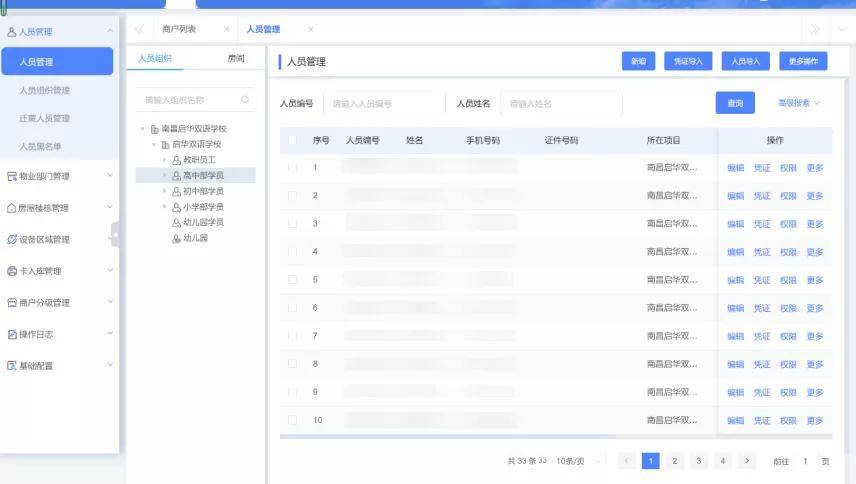Go to page 2 in pagination
This screenshot has height=484, width=856.
[x=675, y=461]
